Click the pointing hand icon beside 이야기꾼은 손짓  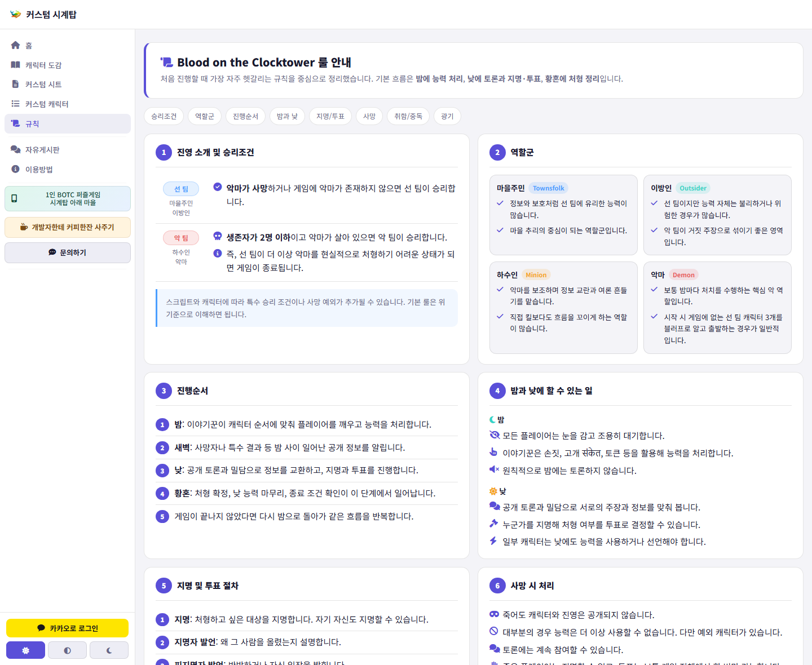pyautogui.click(x=493, y=452)
